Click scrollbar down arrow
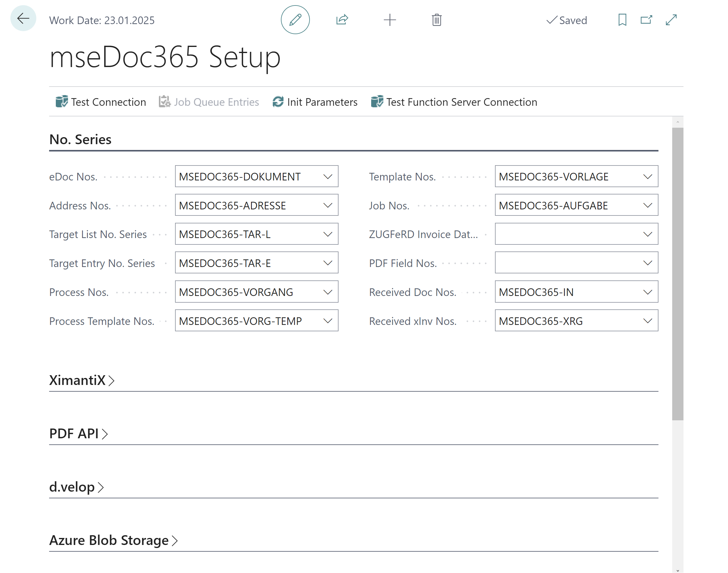Screen dimensions: 728x573 pyautogui.click(x=677, y=570)
